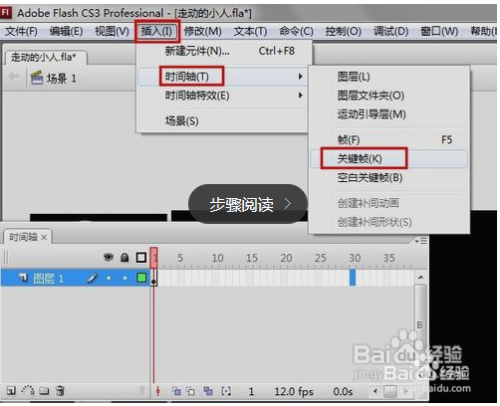Toggle lock all layers padlock icon
This screenshot has width=500, height=406.
click(125, 257)
